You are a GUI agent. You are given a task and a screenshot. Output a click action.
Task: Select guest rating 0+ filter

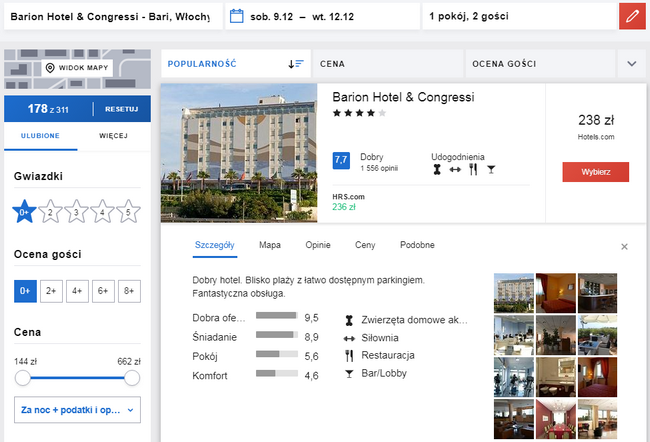click(x=25, y=291)
